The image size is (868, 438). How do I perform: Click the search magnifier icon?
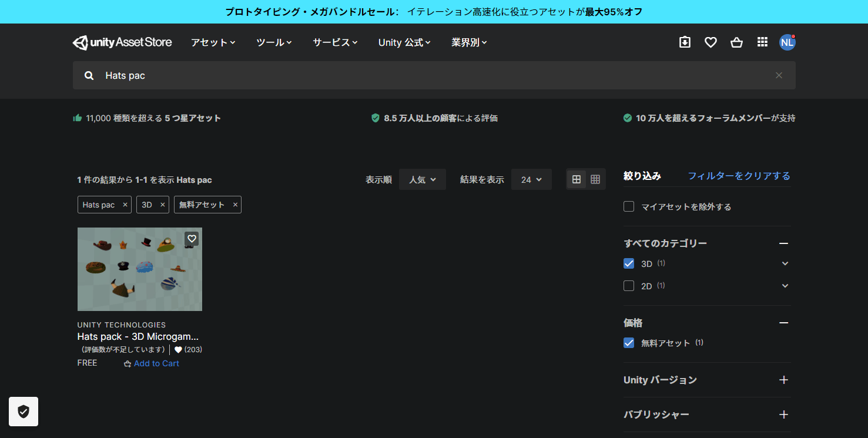coord(89,75)
